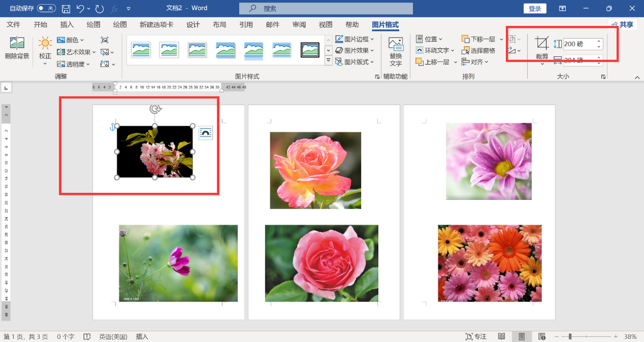This screenshot has width=644, height=342.
Task: Click the Save icon in title bar
Action: pos(65,9)
